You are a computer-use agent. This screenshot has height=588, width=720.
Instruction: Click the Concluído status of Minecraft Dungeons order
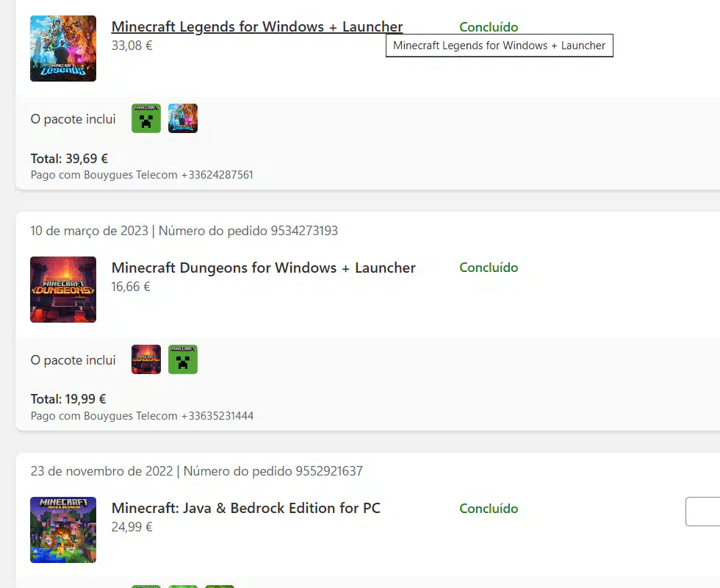[489, 268]
